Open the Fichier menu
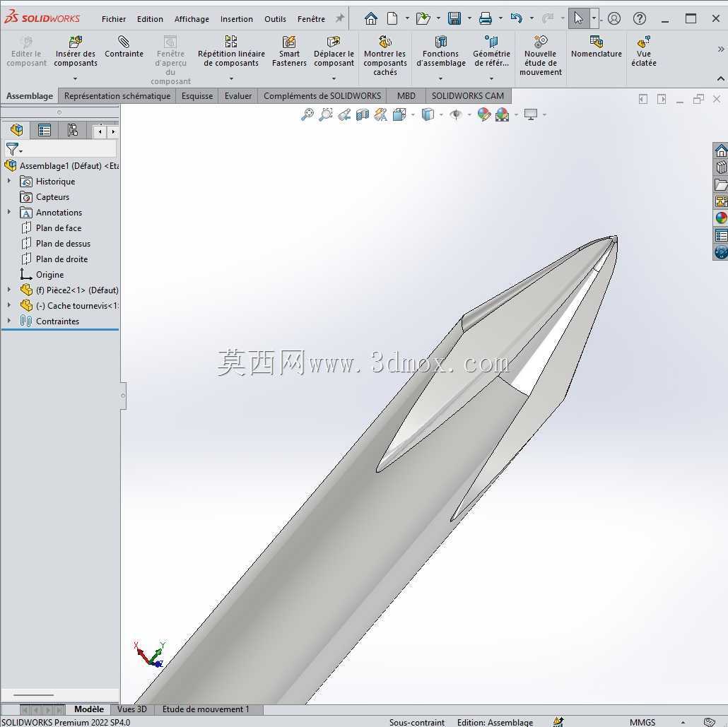Screen dimensions: 728x727 coord(114,19)
